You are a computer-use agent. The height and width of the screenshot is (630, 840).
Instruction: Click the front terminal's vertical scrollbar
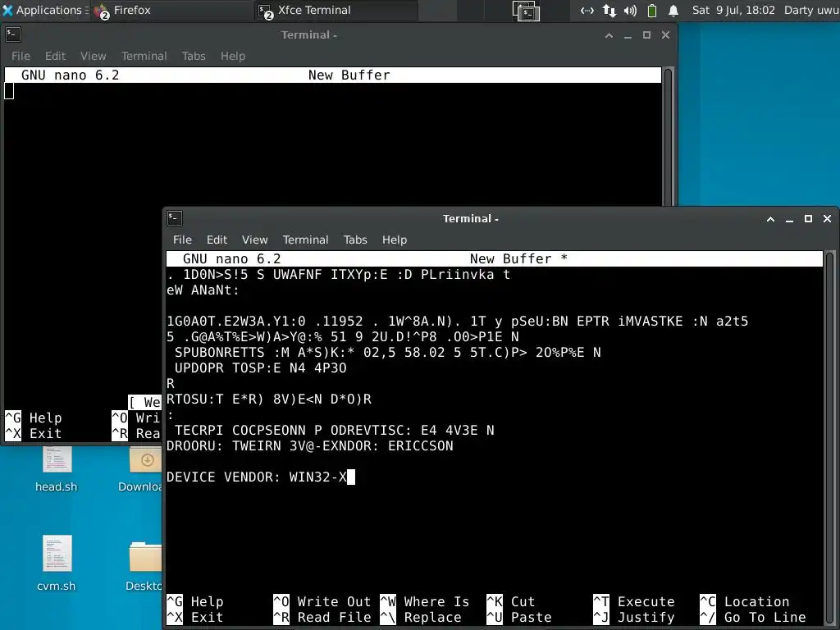tap(830, 438)
